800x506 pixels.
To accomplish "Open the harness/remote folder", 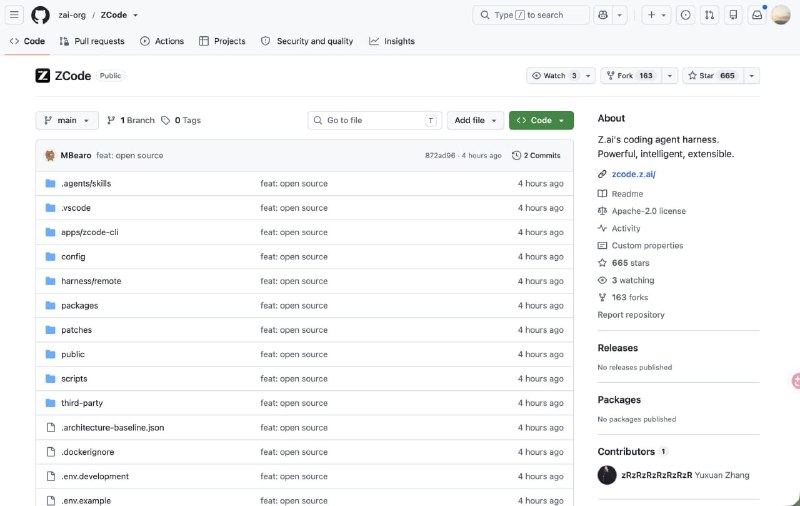I will 91,281.
